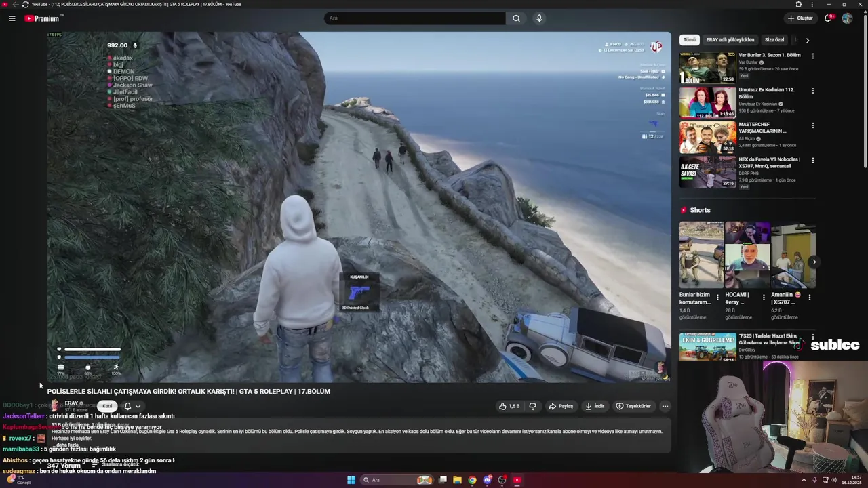Click HEX da Favela VS Nobodies title
Image resolution: width=868 pixels, height=488 pixels.
(770, 163)
